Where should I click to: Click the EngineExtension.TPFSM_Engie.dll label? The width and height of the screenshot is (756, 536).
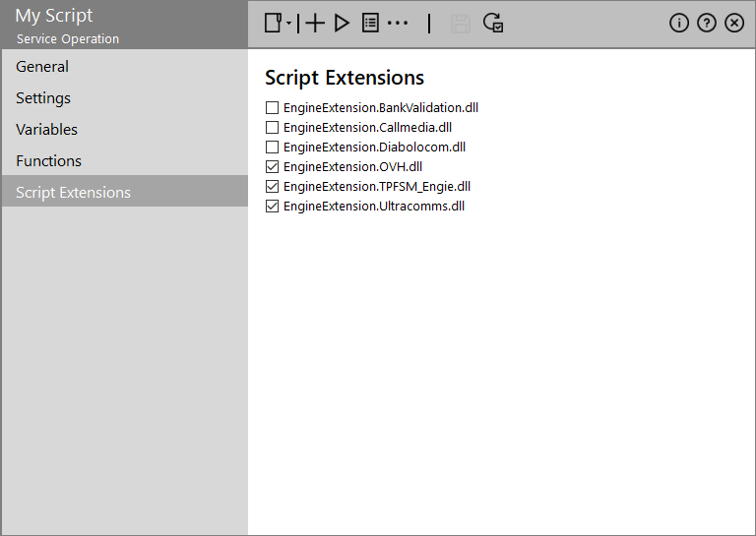coord(377,187)
